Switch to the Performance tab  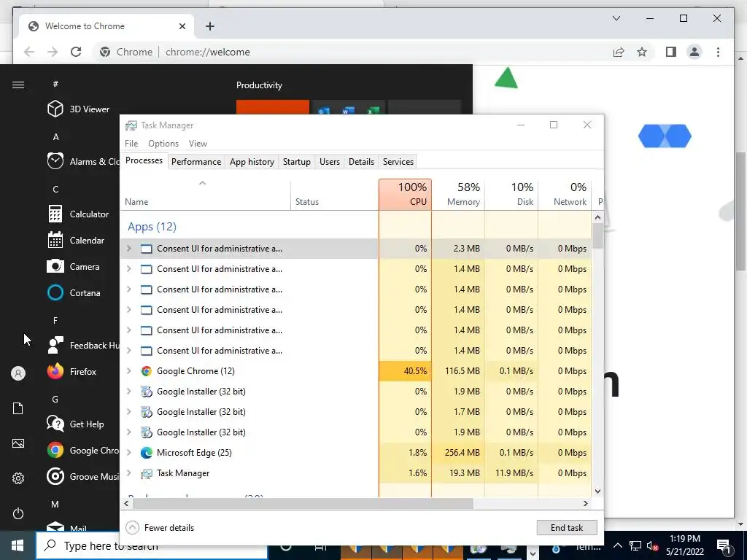(x=196, y=161)
